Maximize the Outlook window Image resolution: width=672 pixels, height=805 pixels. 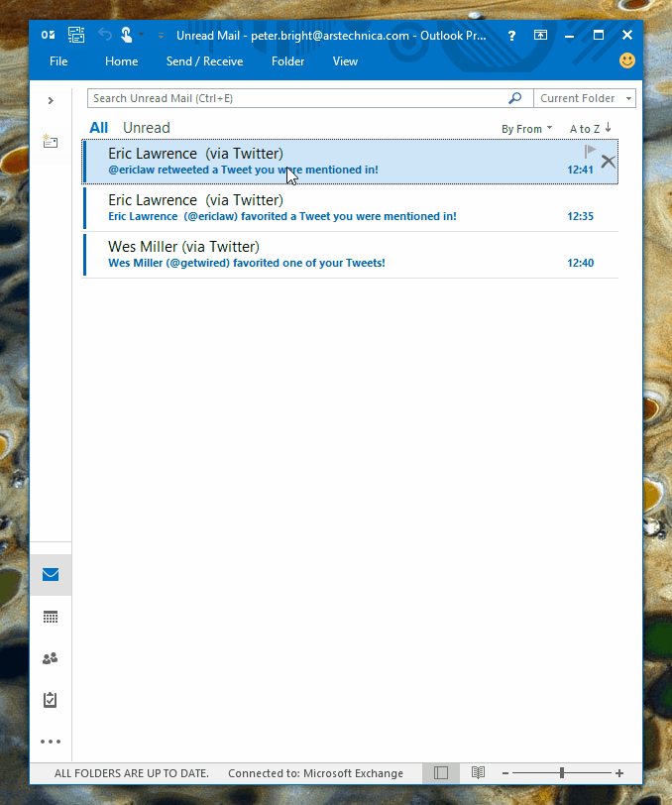point(598,35)
